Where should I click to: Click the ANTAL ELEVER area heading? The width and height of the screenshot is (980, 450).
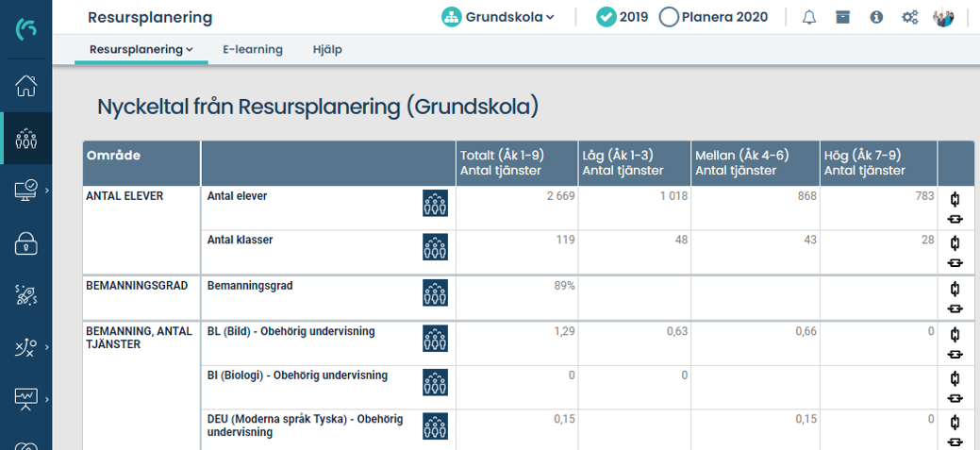pyautogui.click(x=125, y=195)
